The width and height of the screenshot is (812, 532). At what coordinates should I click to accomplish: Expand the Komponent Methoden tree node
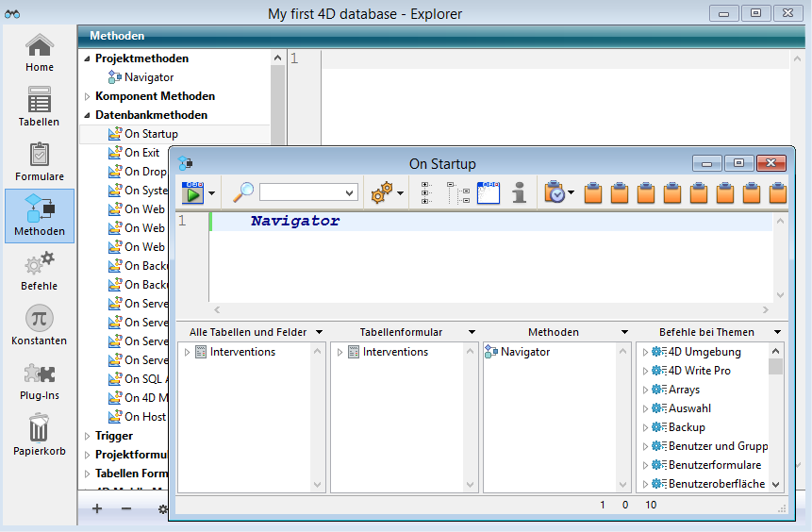87,96
